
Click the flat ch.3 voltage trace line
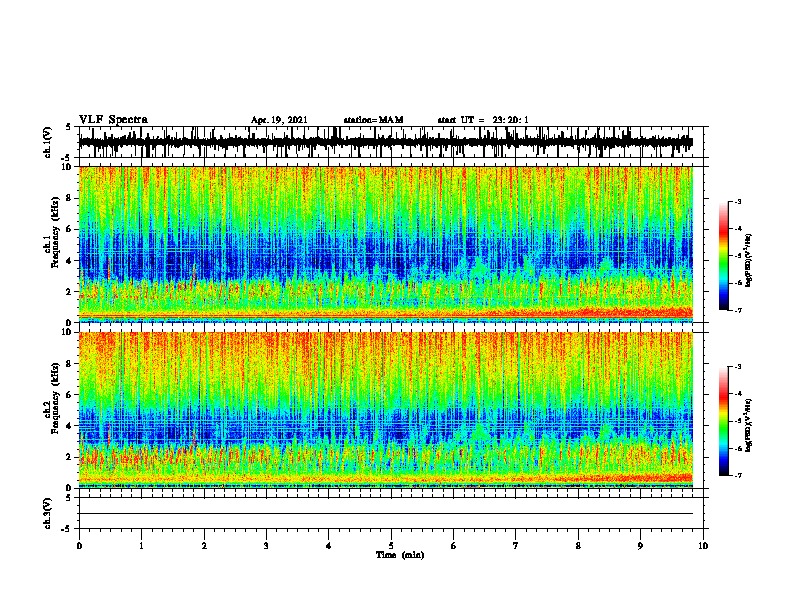click(386, 514)
